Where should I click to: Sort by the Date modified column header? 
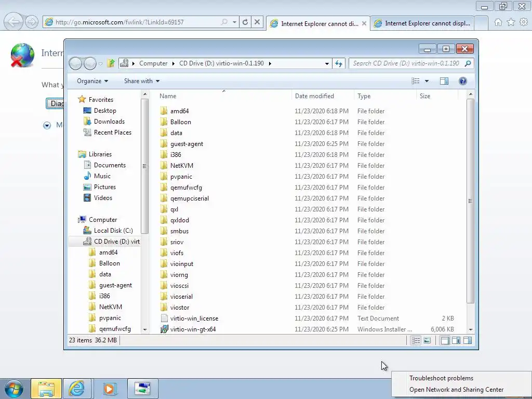(323, 96)
